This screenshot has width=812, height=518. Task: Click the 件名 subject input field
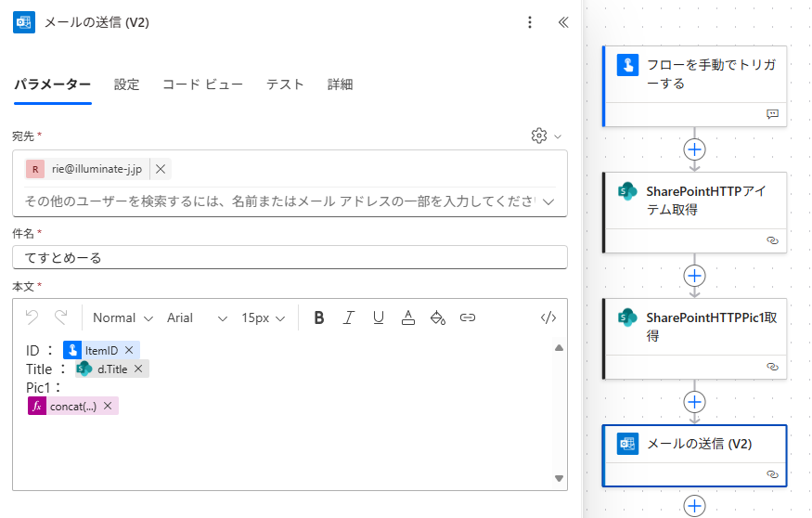(290, 258)
